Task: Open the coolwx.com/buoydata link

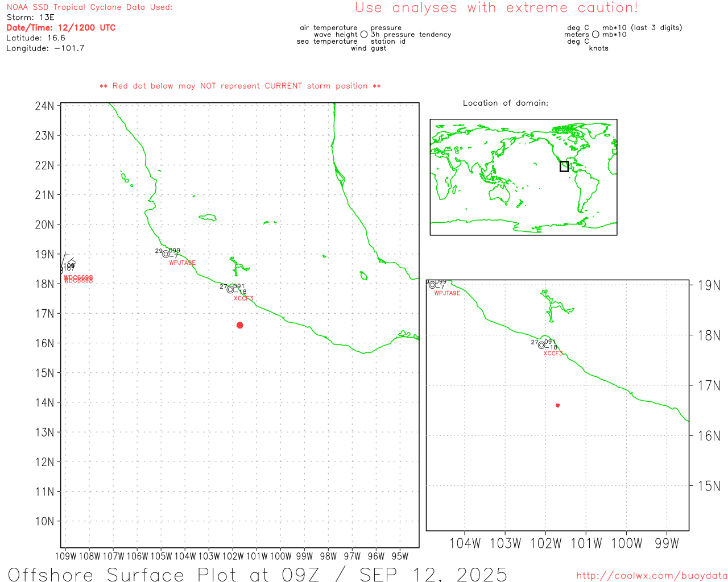Action: pos(652,576)
